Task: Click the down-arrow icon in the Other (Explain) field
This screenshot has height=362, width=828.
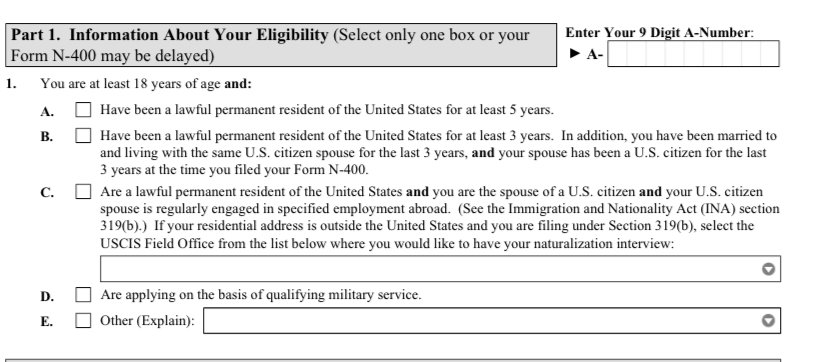Action: click(x=768, y=320)
